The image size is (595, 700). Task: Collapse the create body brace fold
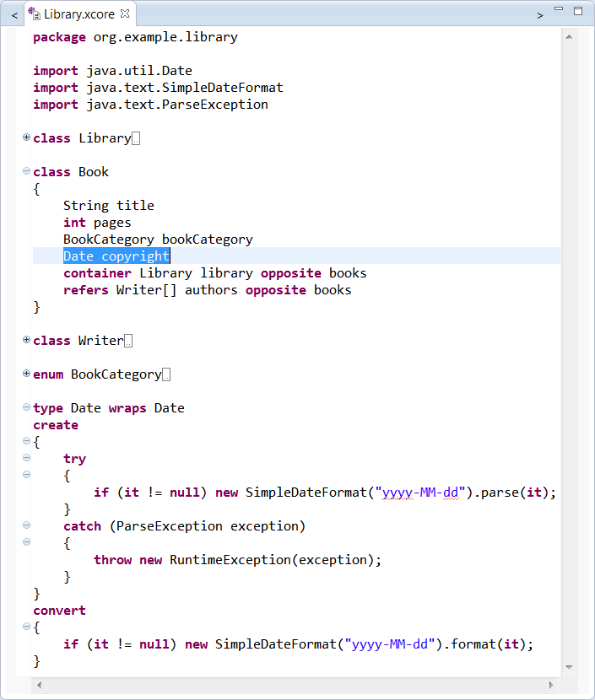click(26, 440)
